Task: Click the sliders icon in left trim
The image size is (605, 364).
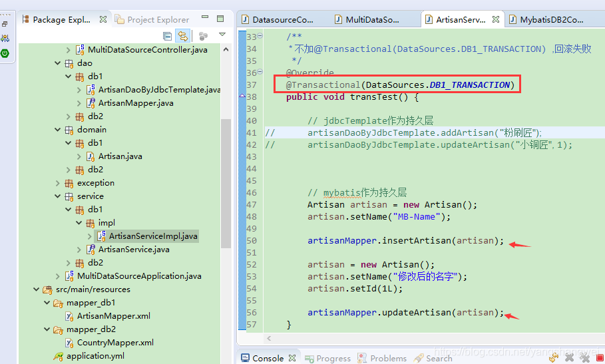Action: pos(5,39)
